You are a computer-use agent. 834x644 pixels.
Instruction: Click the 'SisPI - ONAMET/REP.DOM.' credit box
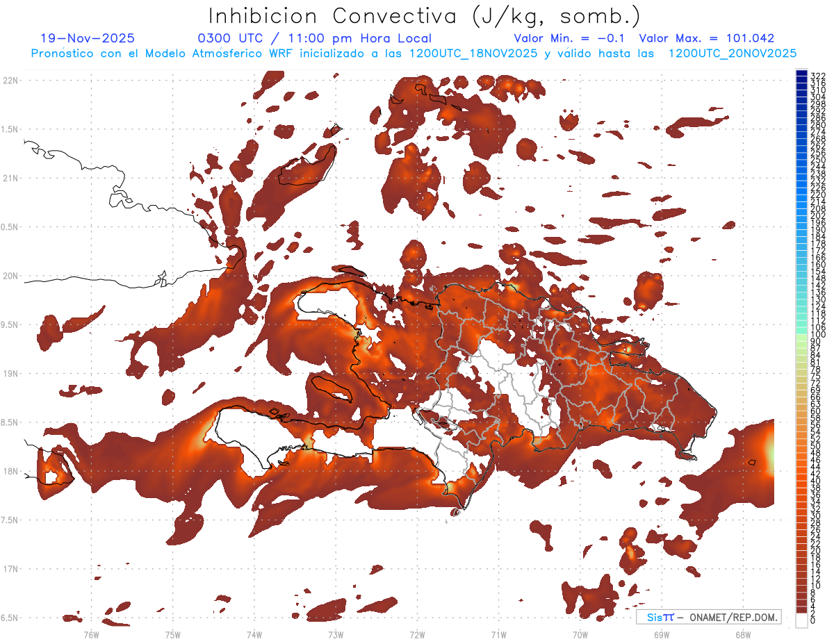(x=708, y=617)
